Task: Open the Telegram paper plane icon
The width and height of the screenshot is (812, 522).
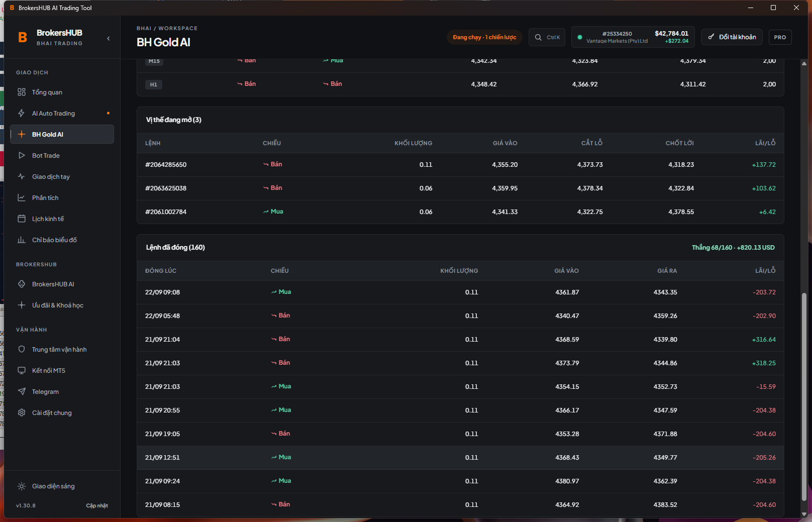Action: pos(22,391)
